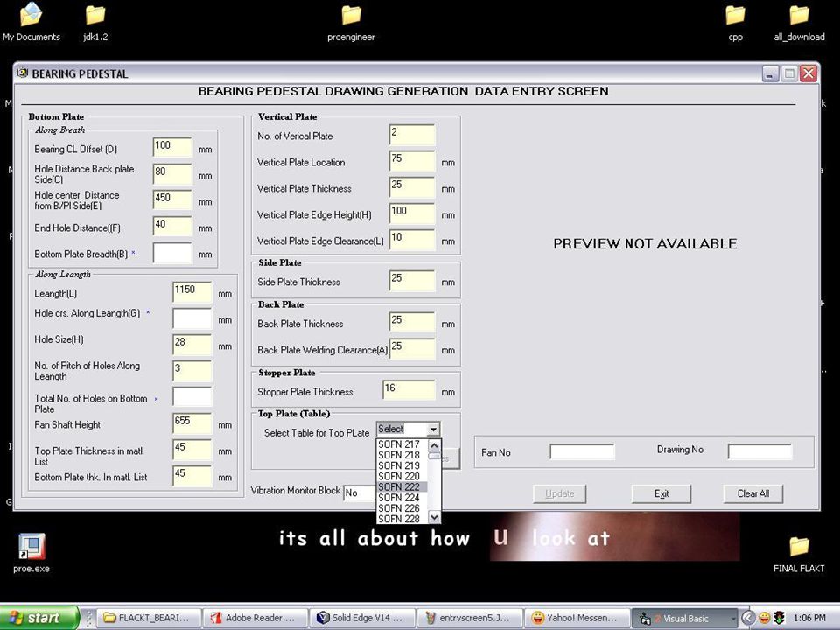This screenshot has height=630, width=840.
Task: Click the Hole center Distance from B/Pl field
Action: tap(172, 199)
